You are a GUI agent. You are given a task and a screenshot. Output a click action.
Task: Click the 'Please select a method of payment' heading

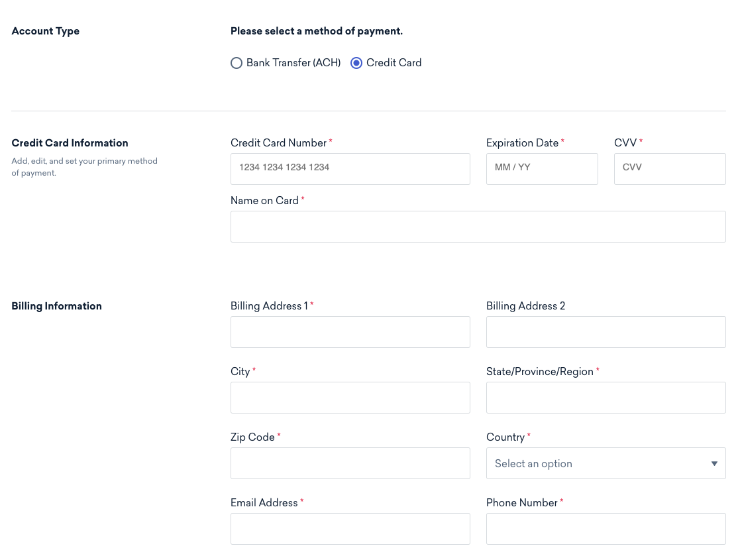[x=316, y=31]
